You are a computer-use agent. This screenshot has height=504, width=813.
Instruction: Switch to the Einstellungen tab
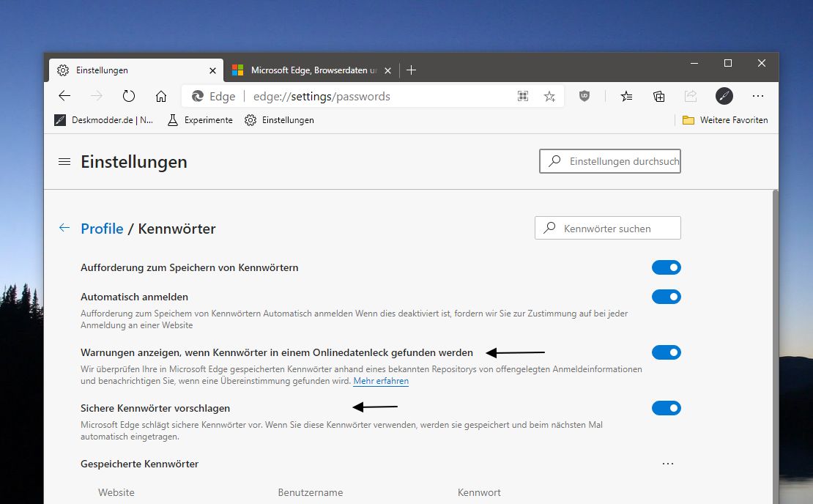click(135, 70)
